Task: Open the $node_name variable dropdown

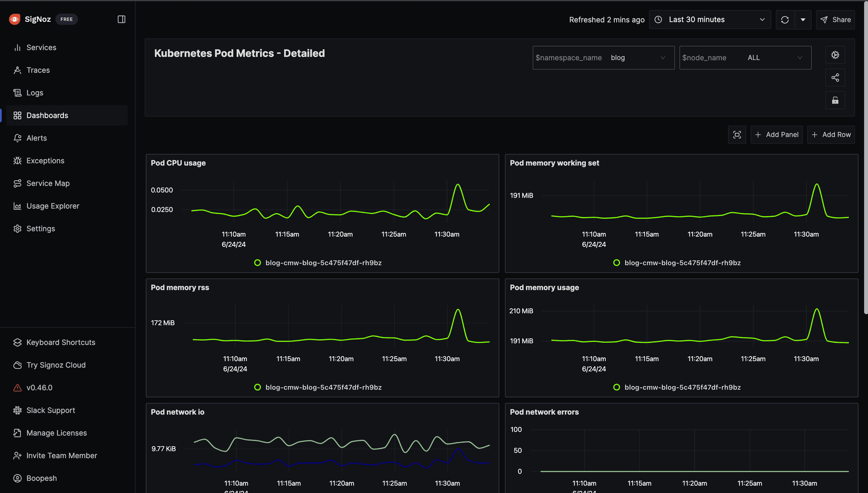Action: (745, 57)
